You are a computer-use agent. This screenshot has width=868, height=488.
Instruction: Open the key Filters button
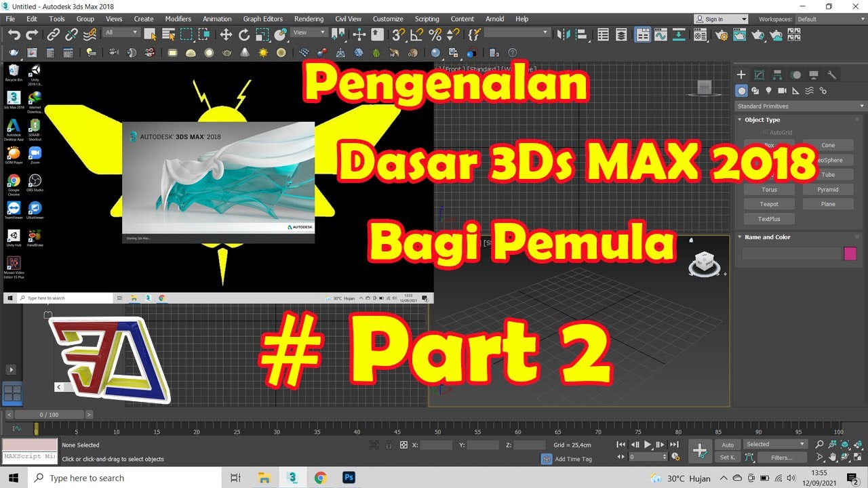click(781, 457)
